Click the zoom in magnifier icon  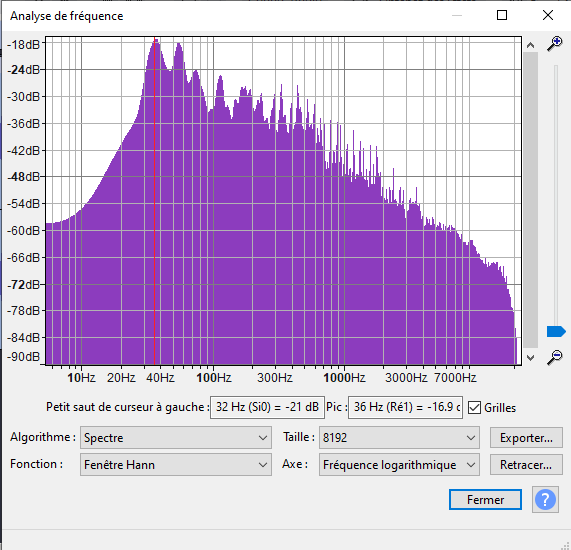pos(555,44)
